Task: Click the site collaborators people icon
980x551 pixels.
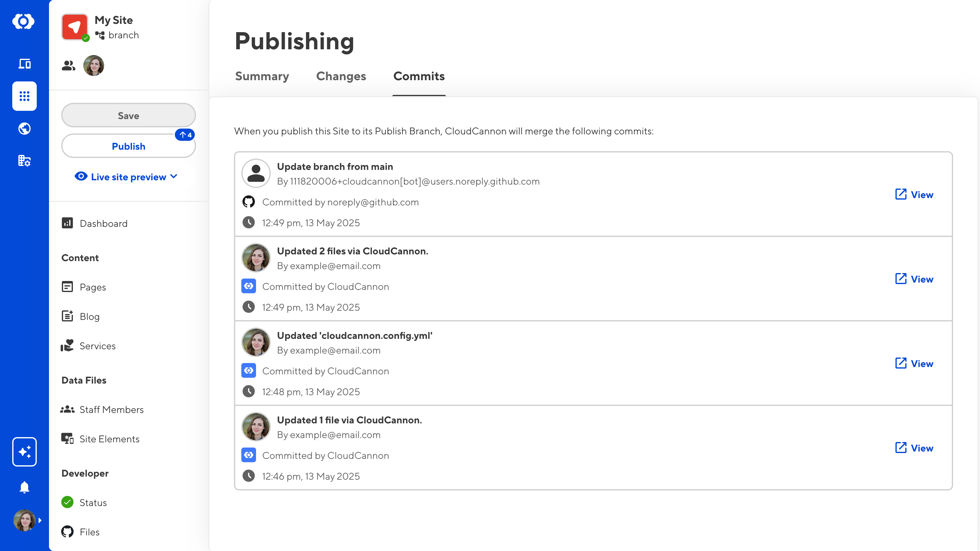Action: 69,66
